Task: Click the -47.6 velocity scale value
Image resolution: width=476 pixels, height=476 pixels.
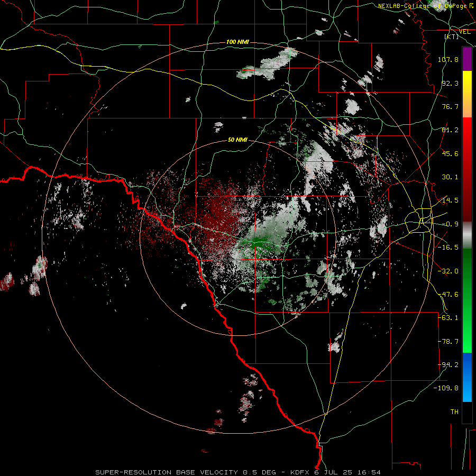Action: coord(448,295)
